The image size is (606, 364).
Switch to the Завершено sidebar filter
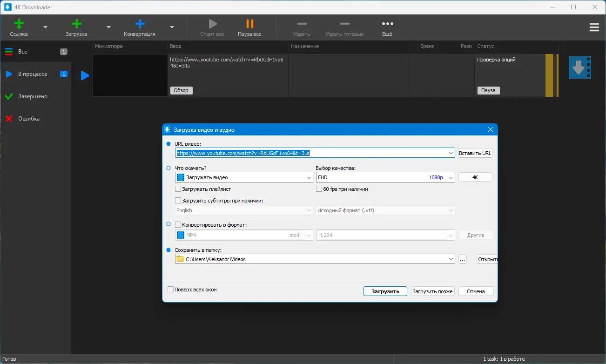tap(33, 96)
